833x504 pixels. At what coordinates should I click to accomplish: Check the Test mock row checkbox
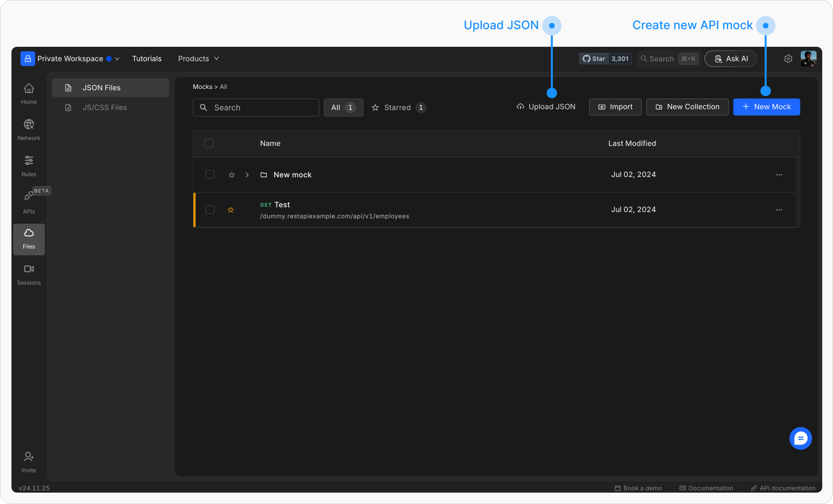click(x=210, y=209)
